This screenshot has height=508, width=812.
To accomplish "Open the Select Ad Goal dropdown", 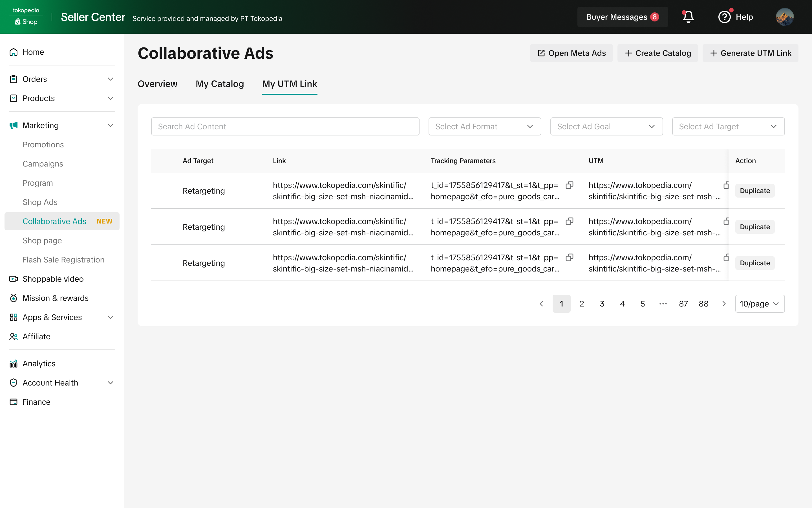I will 606,126.
